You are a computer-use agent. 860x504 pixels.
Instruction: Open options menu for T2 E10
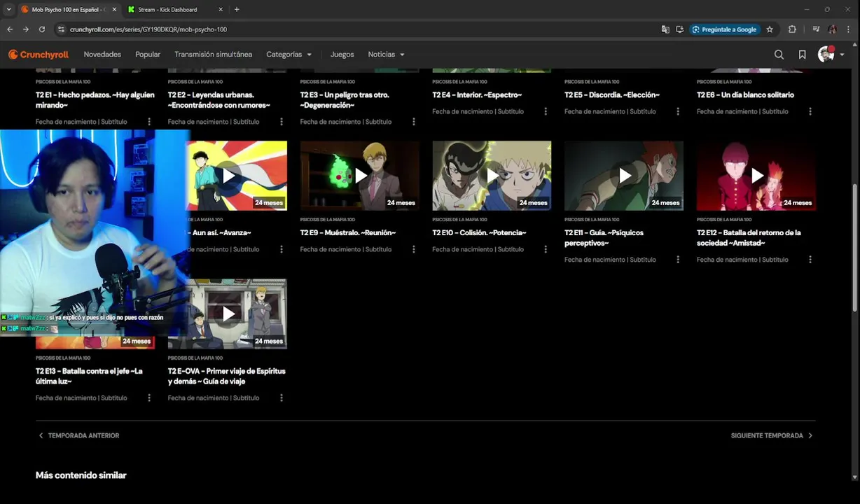546,249
